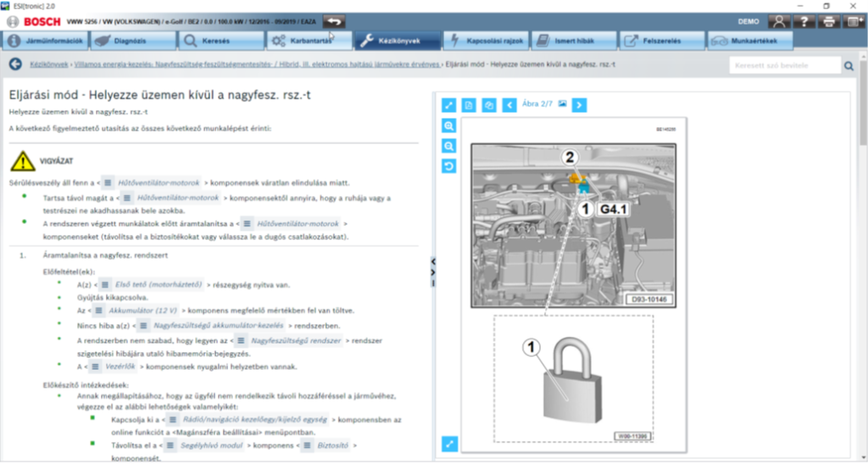868x464 pixels.
Task: Click the back arrow next to Kézikönyvek breadcrumb
Action: click(x=14, y=64)
